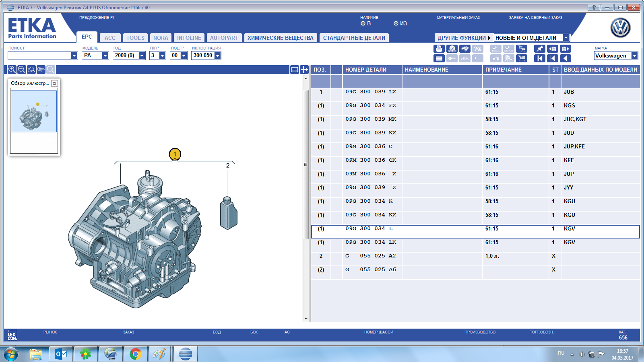Open the 'Стандартные детали' tab

click(x=354, y=38)
